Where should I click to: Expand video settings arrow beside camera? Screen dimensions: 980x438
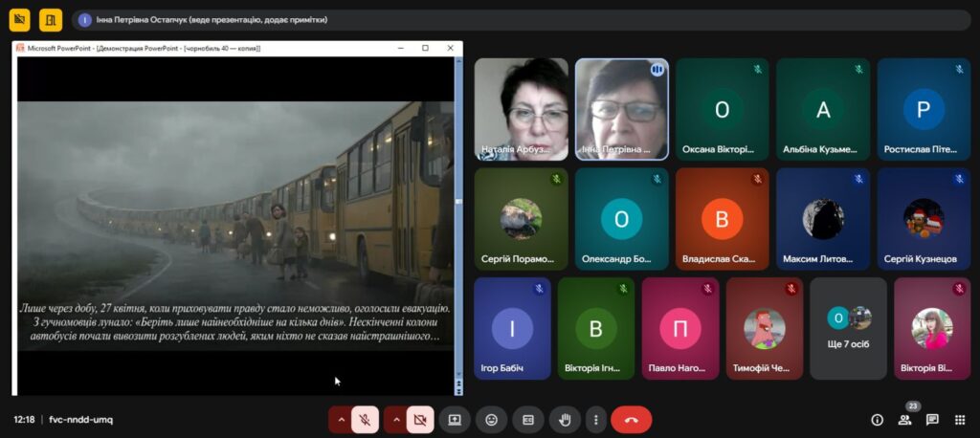[x=394, y=419]
